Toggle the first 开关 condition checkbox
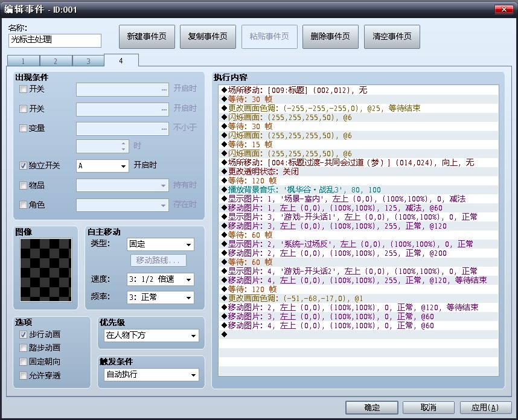 pyautogui.click(x=23, y=89)
